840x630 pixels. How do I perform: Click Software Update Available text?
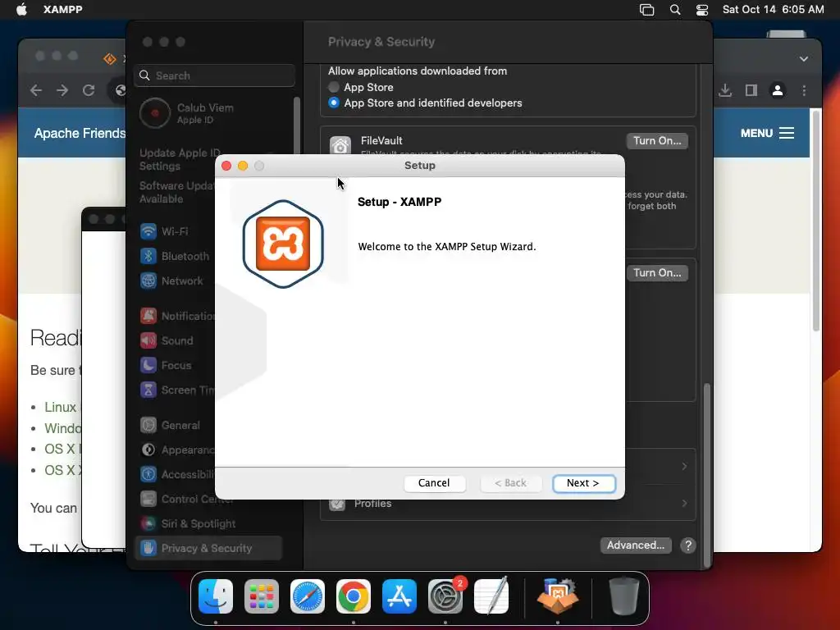coord(177,192)
